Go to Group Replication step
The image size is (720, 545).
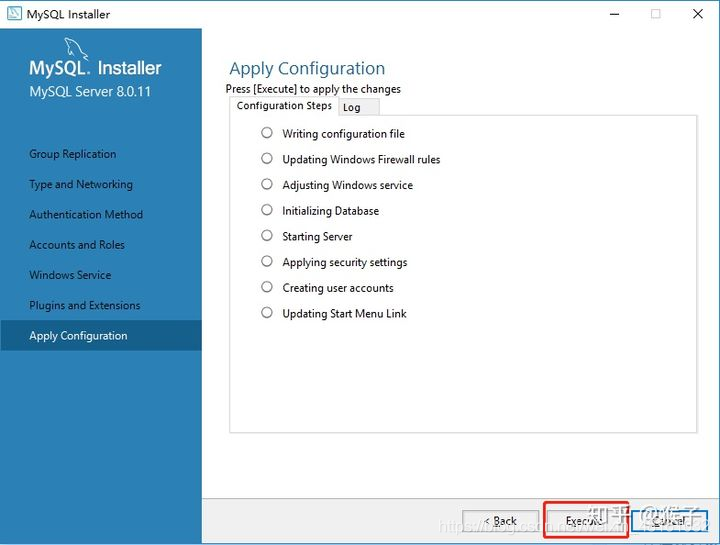(x=73, y=154)
